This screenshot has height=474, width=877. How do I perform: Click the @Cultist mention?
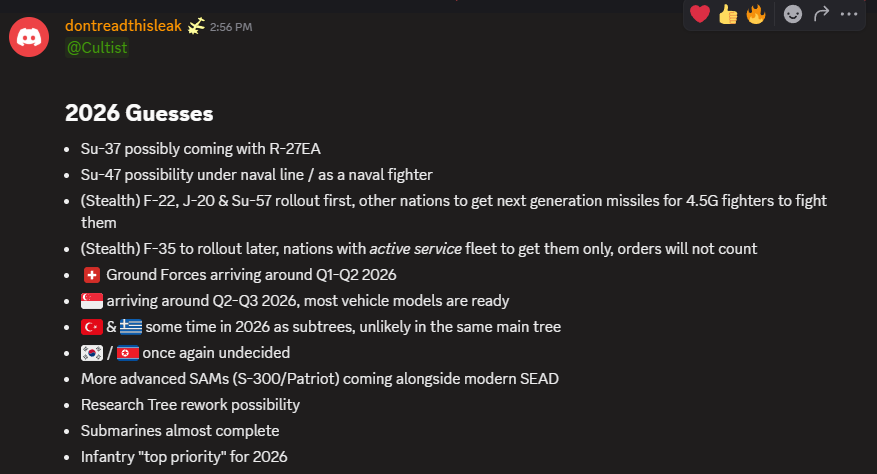click(96, 48)
